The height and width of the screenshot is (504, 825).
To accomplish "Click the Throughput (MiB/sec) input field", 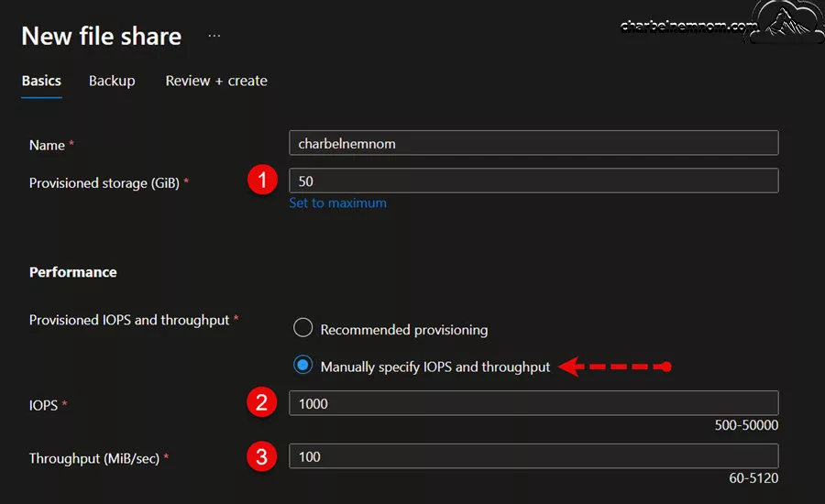I will click(533, 456).
